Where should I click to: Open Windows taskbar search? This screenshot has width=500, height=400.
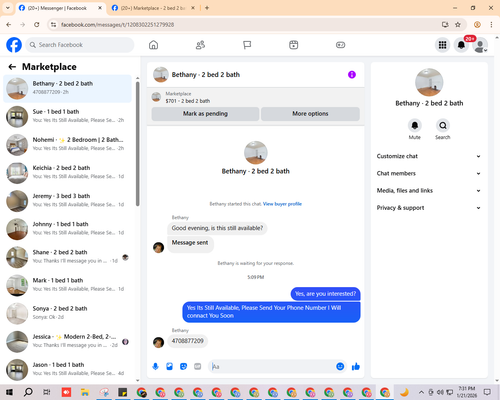click(x=28, y=392)
